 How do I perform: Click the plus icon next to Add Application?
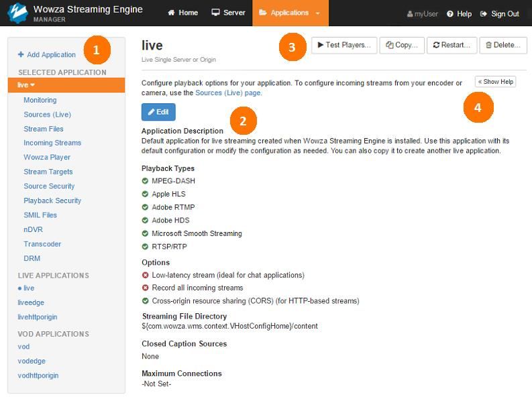point(21,54)
